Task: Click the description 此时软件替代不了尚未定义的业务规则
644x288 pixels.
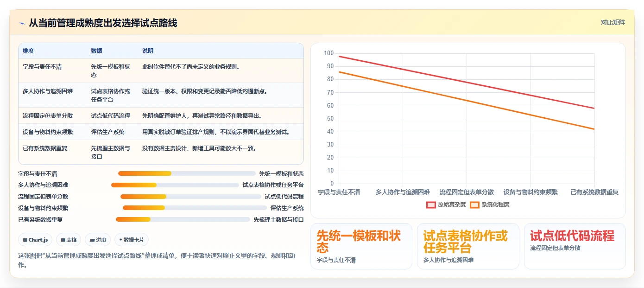Action: click(191, 67)
